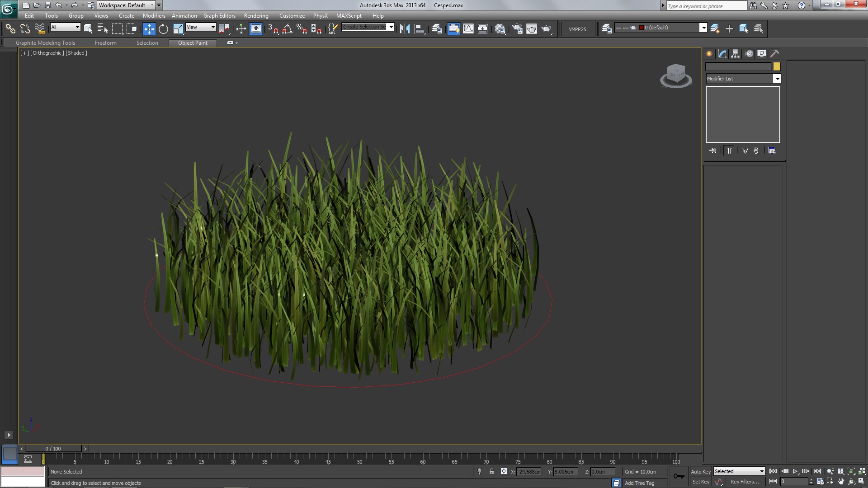Open the Hierarchy panel tab
The width and height of the screenshot is (868, 488).
point(736,54)
